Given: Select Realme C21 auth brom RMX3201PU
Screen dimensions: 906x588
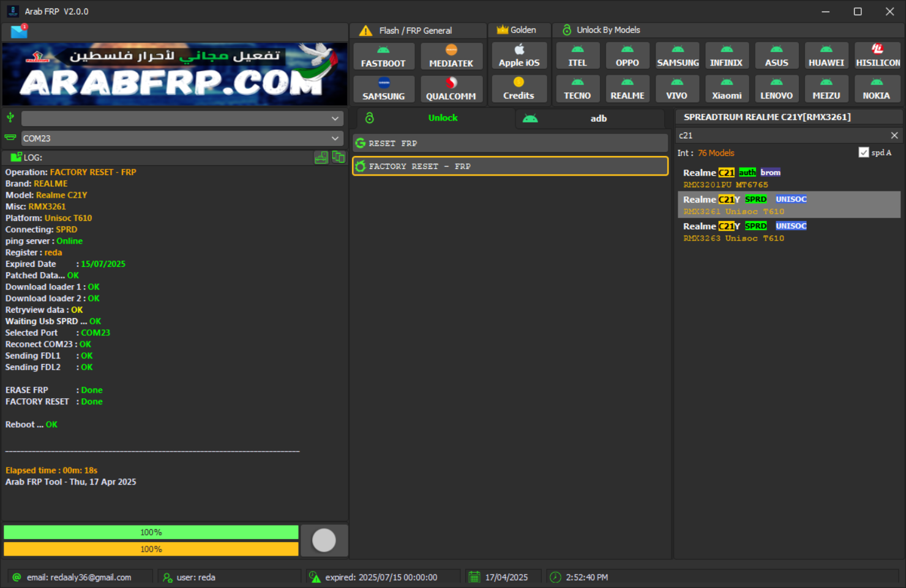Looking at the screenshot, I should coord(788,178).
